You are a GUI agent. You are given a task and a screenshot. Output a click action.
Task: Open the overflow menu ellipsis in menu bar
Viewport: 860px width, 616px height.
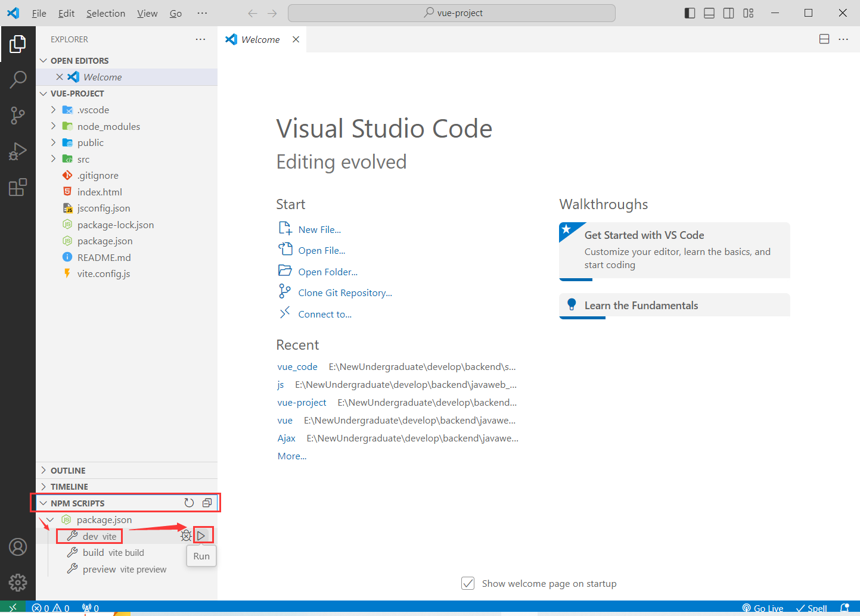point(203,13)
